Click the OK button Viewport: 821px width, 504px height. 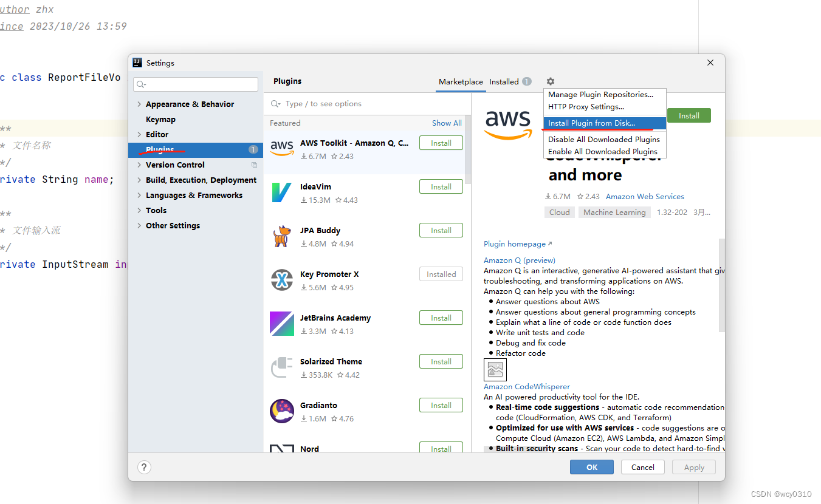pyautogui.click(x=592, y=467)
